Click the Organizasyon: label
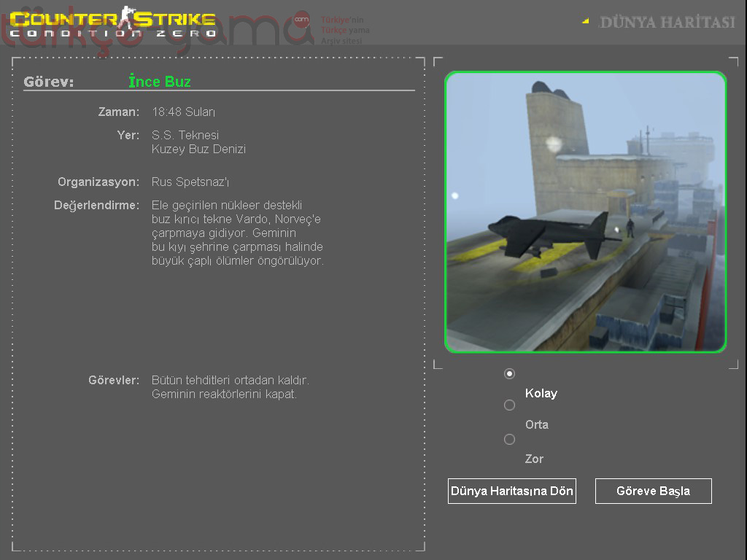The image size is (747, 560). [x=98, y=182]
